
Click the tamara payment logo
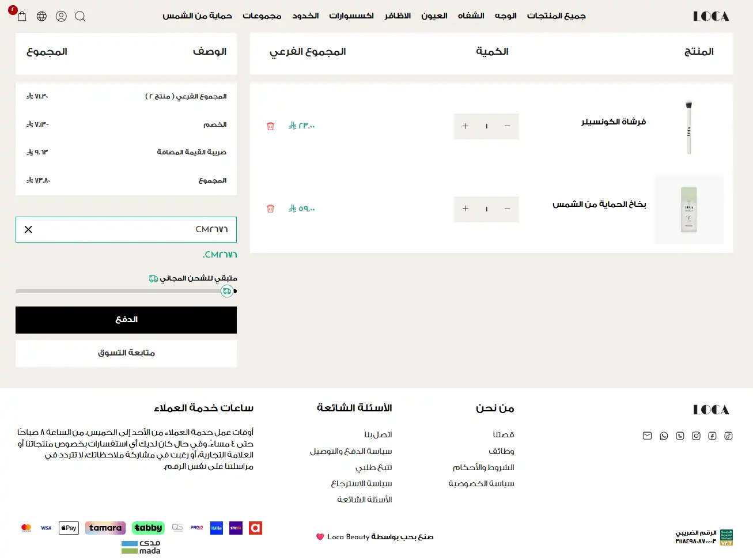[105, 528]
